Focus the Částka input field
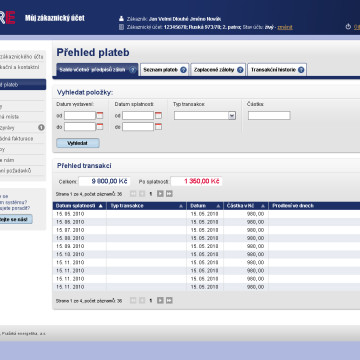360x360 pixels. (x=269, y=116)
